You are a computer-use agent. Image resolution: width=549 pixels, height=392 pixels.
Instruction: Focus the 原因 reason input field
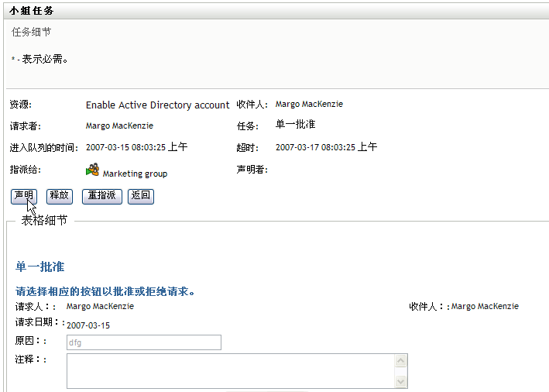tap(143, 342)
